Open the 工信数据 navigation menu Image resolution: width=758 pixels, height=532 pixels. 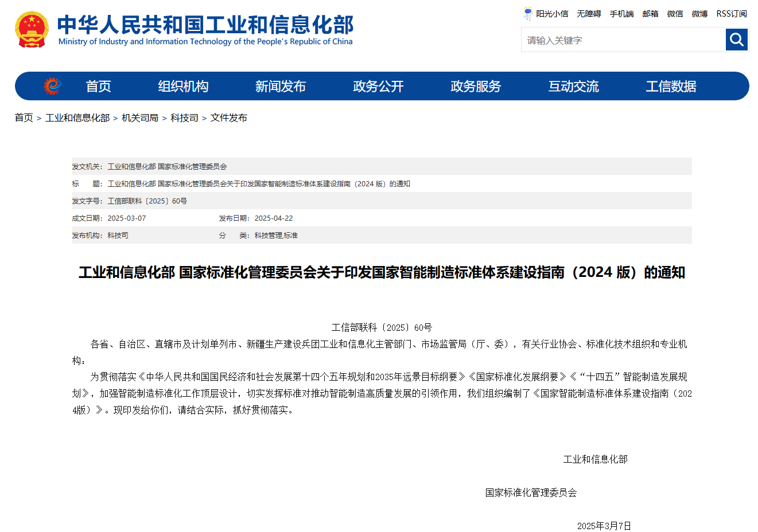tap(671, 87)
